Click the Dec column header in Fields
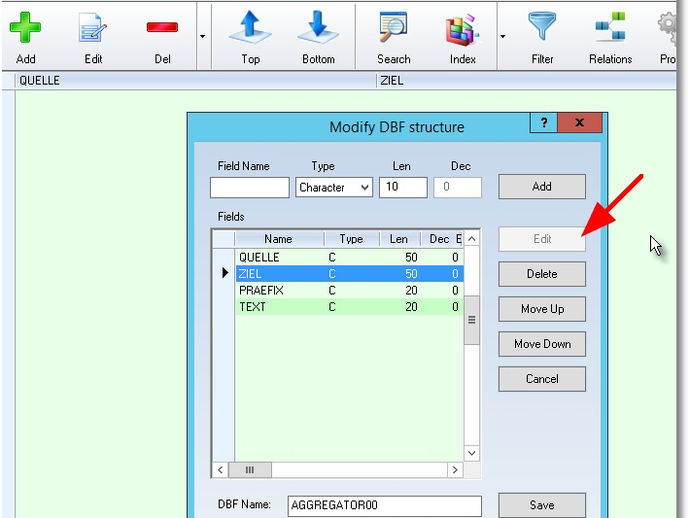Image resolution: width=690 pixels, height=518 pixels. 439,239
